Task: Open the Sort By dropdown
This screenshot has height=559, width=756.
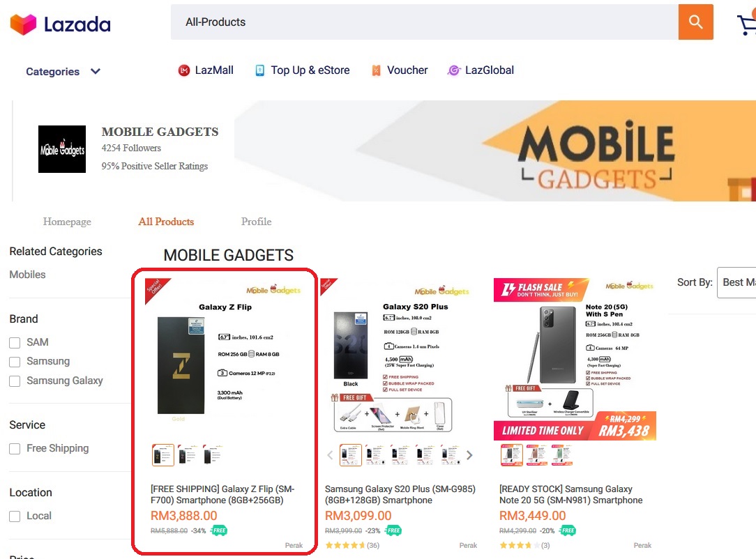Action: pos(736,282)
